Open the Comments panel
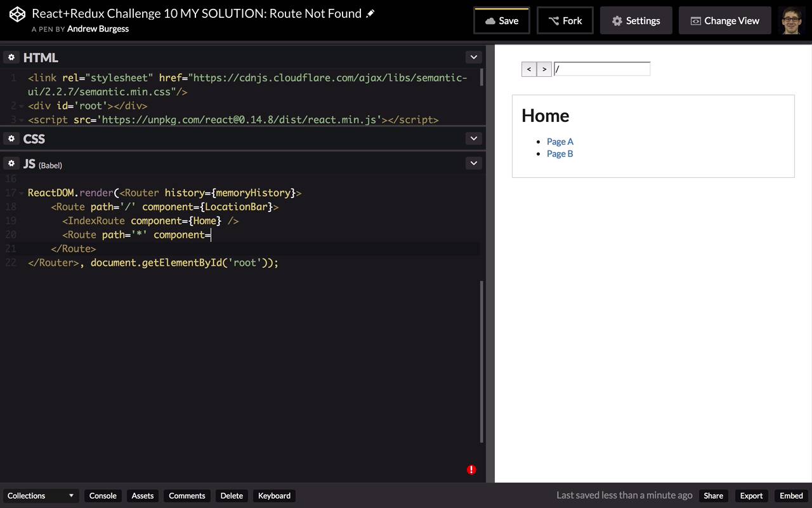The image size is (812, 508). click(x=187, y=496)
